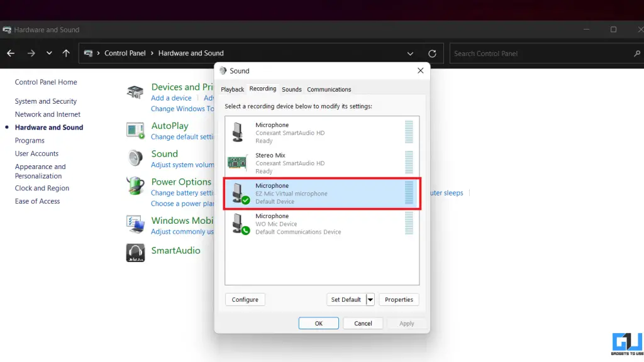Click the Windows Mobility Center icon
The width and height of the screenshot is (644, 362).
click(135, 223)
